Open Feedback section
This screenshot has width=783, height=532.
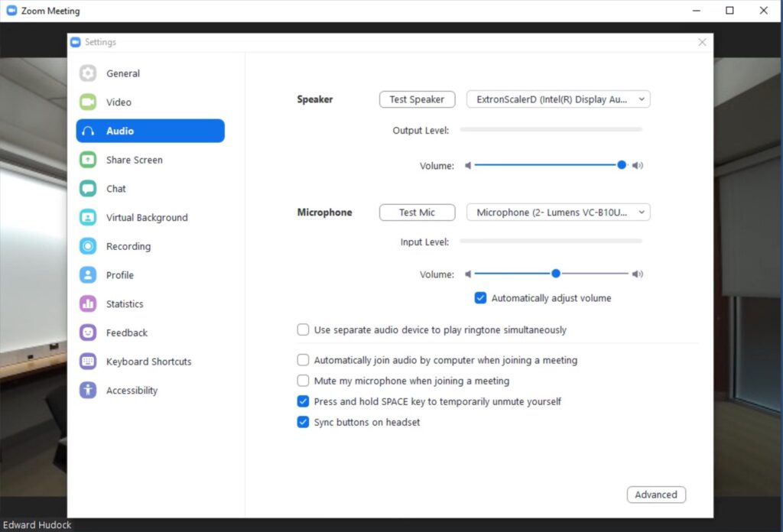151,332
